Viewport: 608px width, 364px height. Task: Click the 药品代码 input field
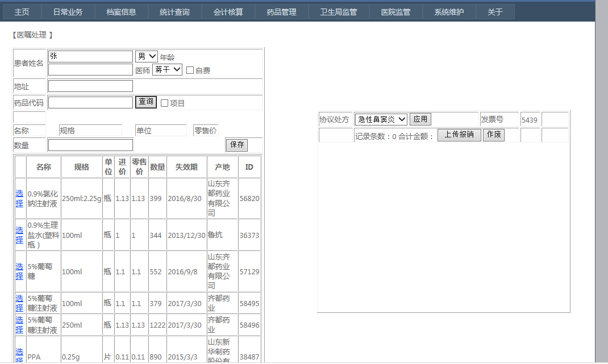pos(90,102)
